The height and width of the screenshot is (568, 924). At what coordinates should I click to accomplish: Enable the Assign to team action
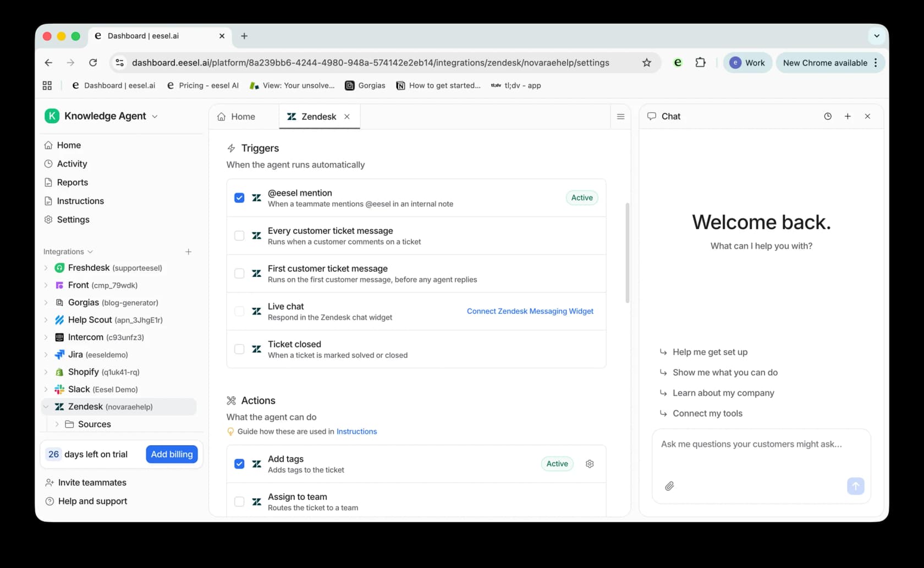[x=239, y=501]
